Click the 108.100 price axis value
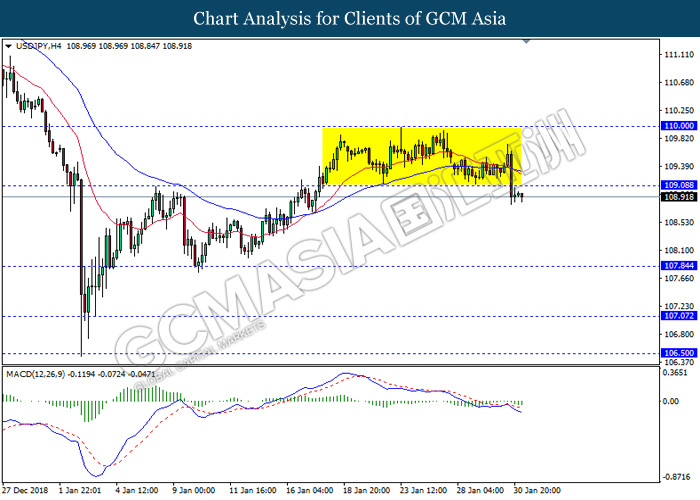 (679, 250)
